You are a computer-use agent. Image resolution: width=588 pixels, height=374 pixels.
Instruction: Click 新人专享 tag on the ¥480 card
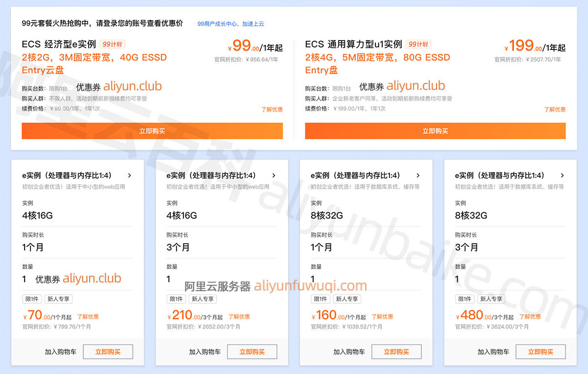coord(491,299)
